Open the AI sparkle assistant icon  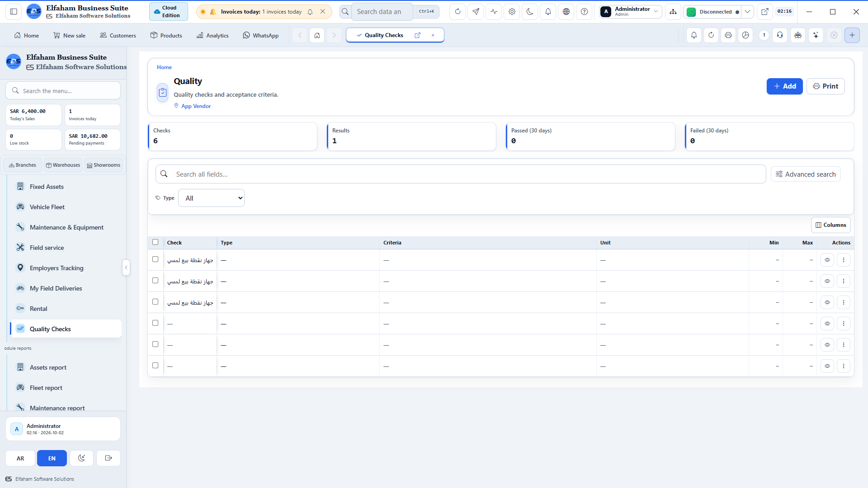click(x=816, y=35)
